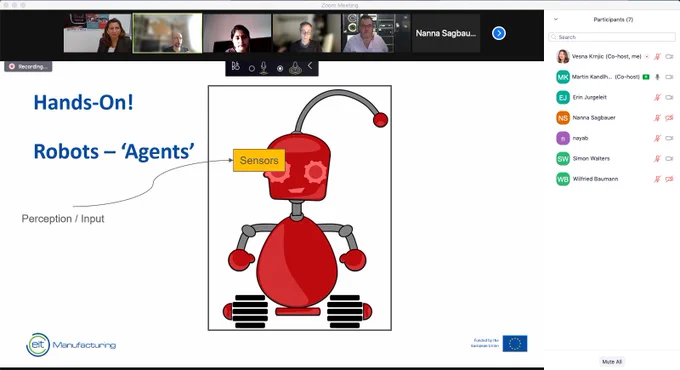The height and width of the screenshot is (370, 680).
Task: Click Erin Jurgeleit's camera icon
Action: pyautogui.click(x=669, y=97)
